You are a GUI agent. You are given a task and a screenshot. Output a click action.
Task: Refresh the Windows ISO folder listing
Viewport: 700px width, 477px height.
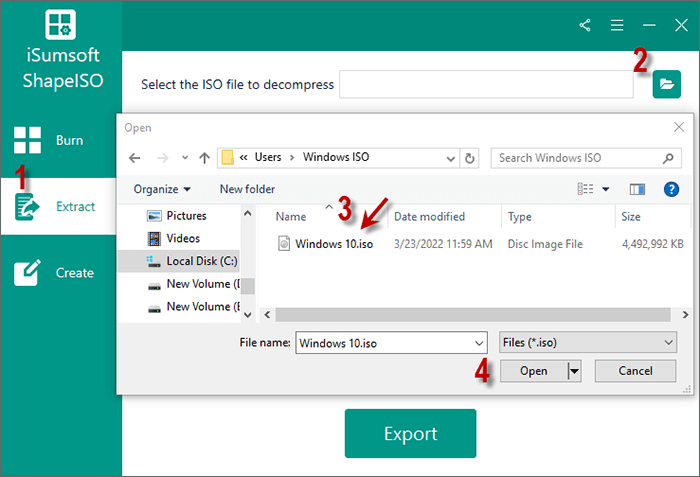click(x=471, y=158)
